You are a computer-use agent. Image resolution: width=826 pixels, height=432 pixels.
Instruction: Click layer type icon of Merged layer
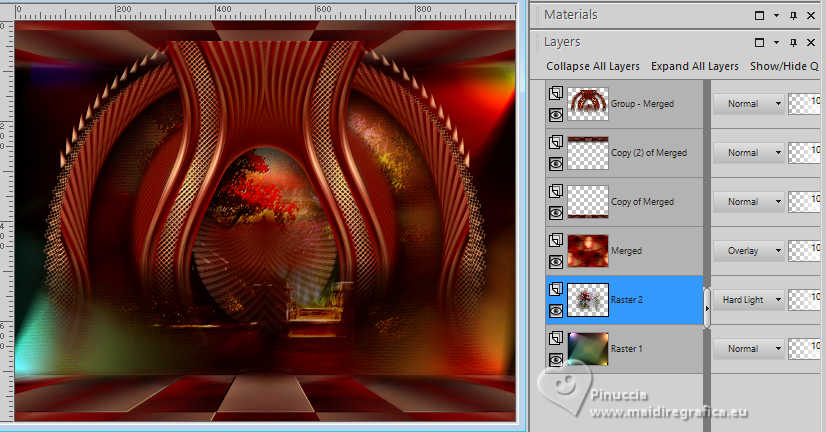(x=556, y=240)
